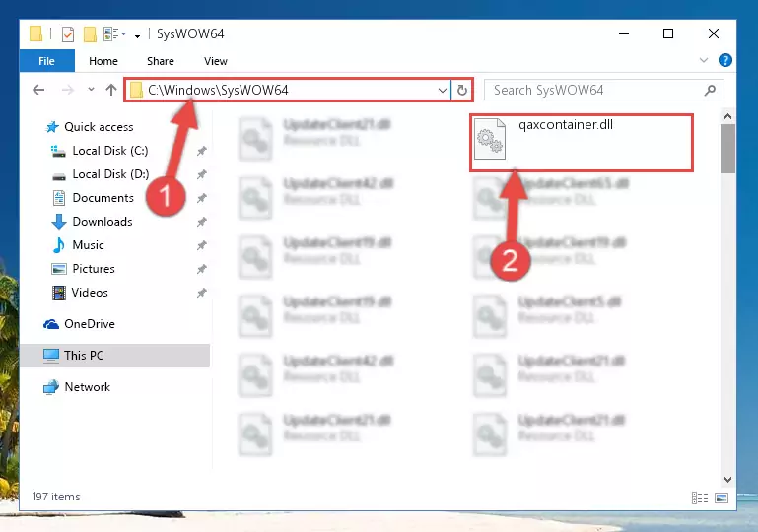758x532 pixels.
Task: Click the scrollbar up arrow
Action: coord(727,116)
